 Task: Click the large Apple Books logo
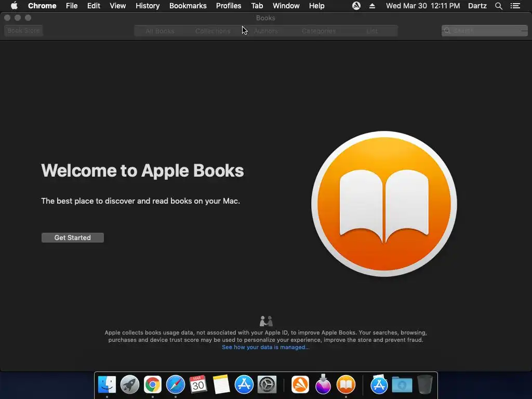[384, 204]
